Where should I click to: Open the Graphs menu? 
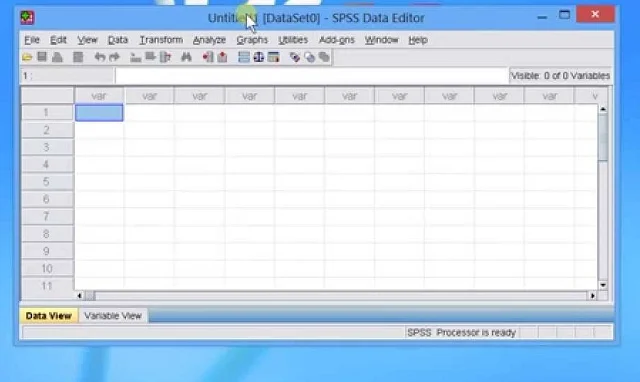tap(252, 40)
